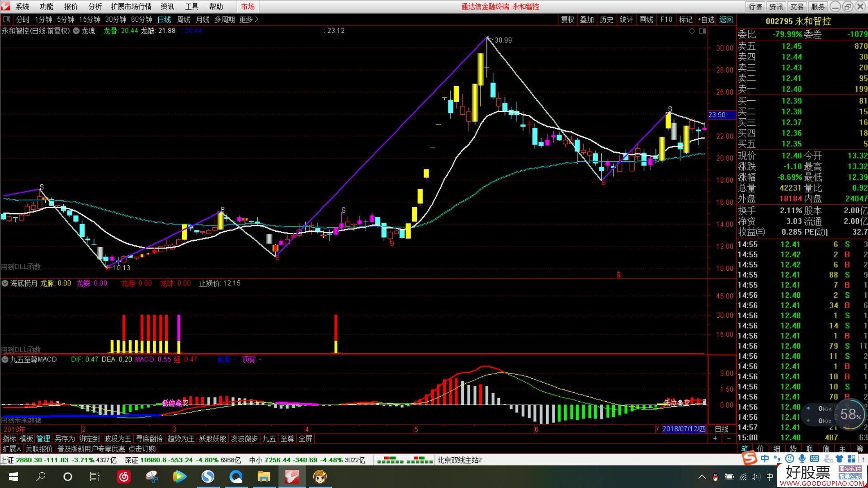The height and width of the screenshot is (488, 868).
Task: Add stock via +自选 button
Action: point(706,19)
